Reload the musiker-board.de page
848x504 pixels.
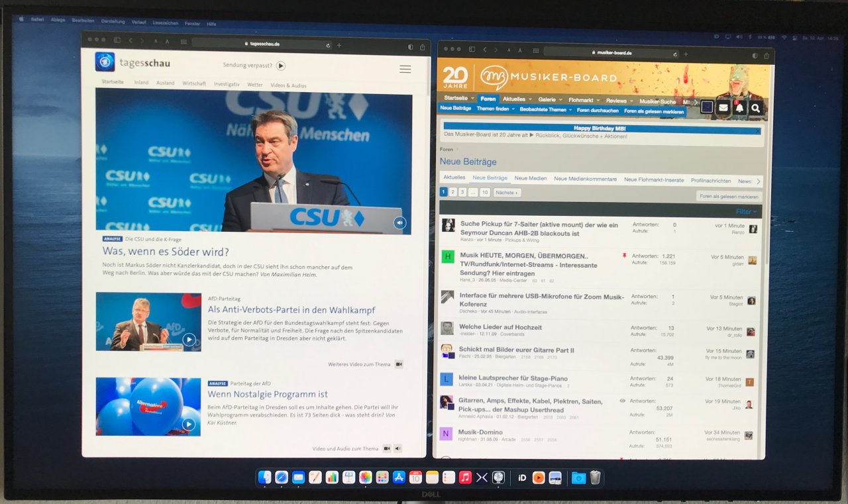coord(676,54)
